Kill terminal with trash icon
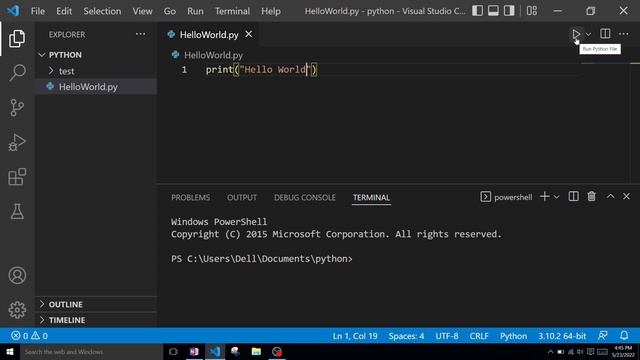This screenshot has height=360, width=640. click(x=591, y=197)
